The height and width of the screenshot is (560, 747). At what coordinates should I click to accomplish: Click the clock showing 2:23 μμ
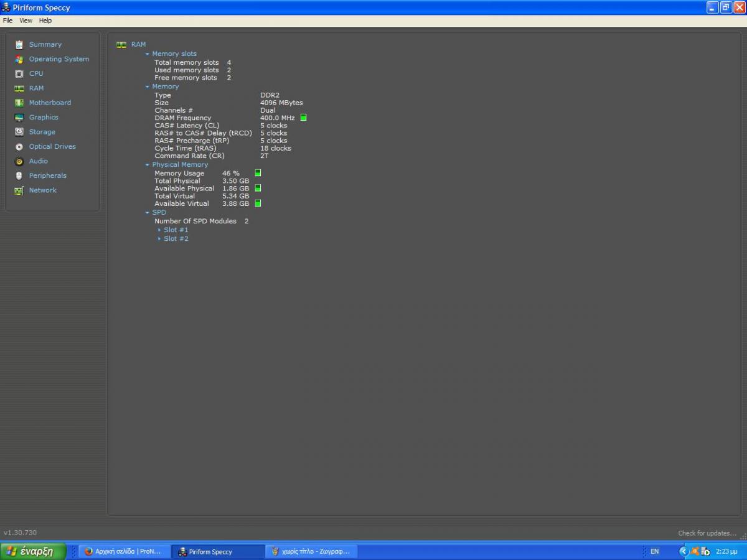tap(727, 551)
